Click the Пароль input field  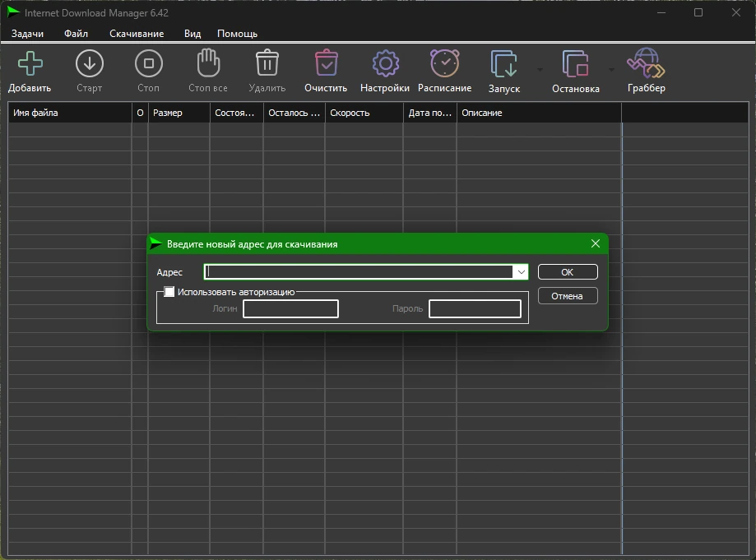[x=475, y=309]
